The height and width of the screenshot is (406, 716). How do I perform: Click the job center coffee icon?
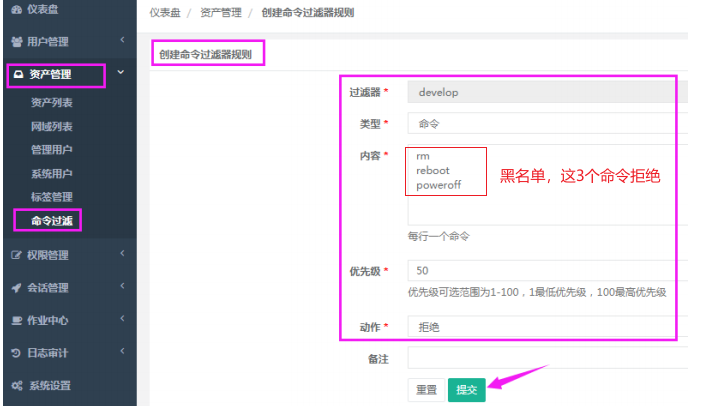point(16,321)
